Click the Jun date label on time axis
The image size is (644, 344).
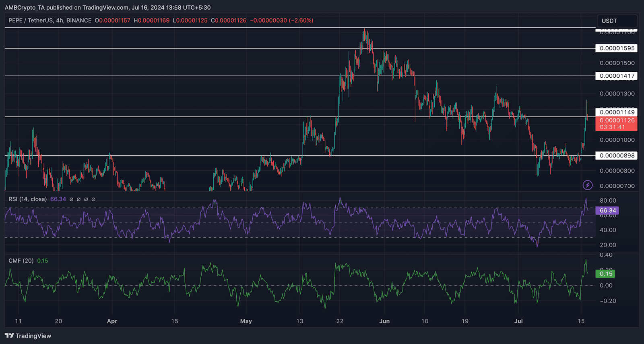384,321
